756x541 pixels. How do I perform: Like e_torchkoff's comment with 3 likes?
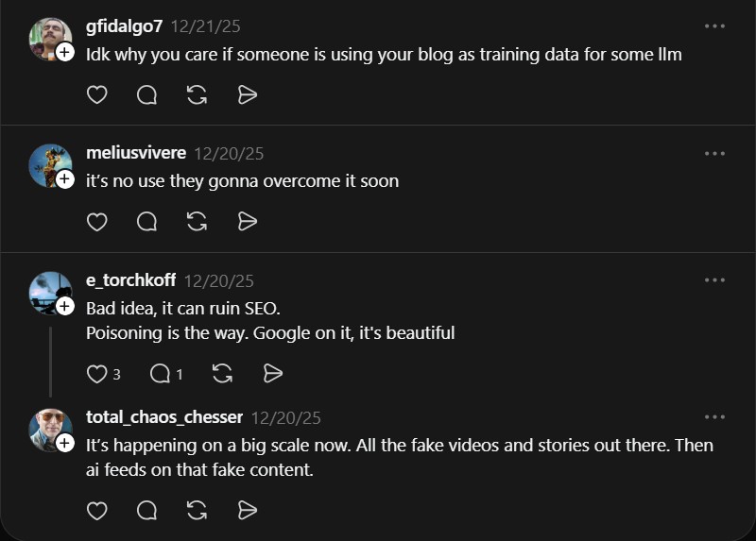(96, 374)
